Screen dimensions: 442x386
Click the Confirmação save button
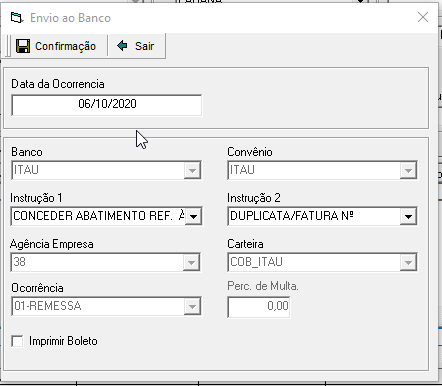(56, 46)
